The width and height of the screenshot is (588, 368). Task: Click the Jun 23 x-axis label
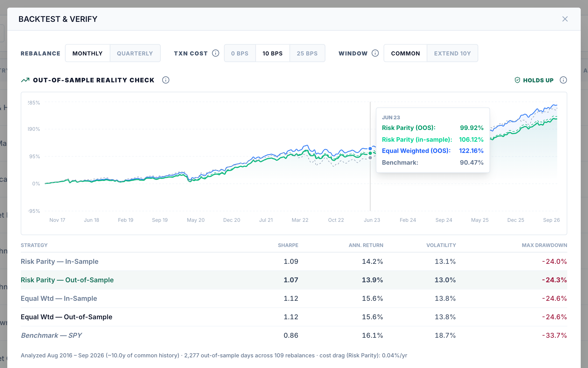click(x=372, y=220)
